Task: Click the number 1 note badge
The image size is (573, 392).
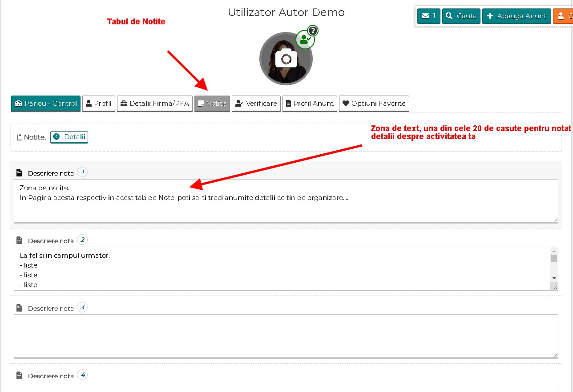Action: pyautogui.click(x=82, y=172)
